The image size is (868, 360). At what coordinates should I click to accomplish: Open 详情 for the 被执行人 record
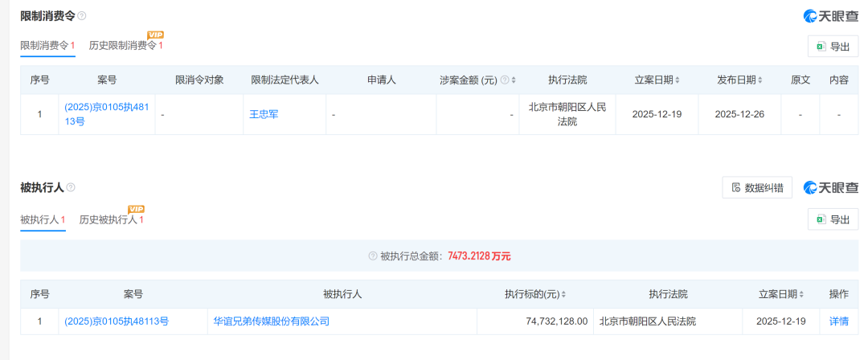(838, 321)
